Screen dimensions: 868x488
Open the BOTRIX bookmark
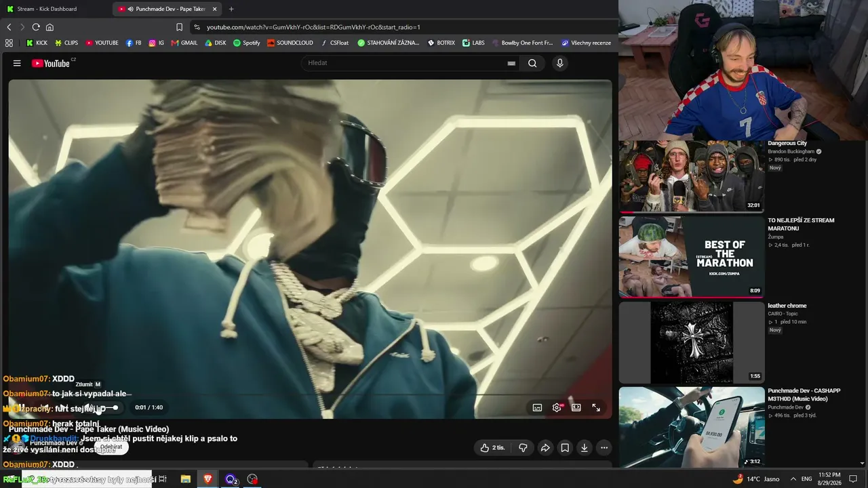[x=441, y=43]
